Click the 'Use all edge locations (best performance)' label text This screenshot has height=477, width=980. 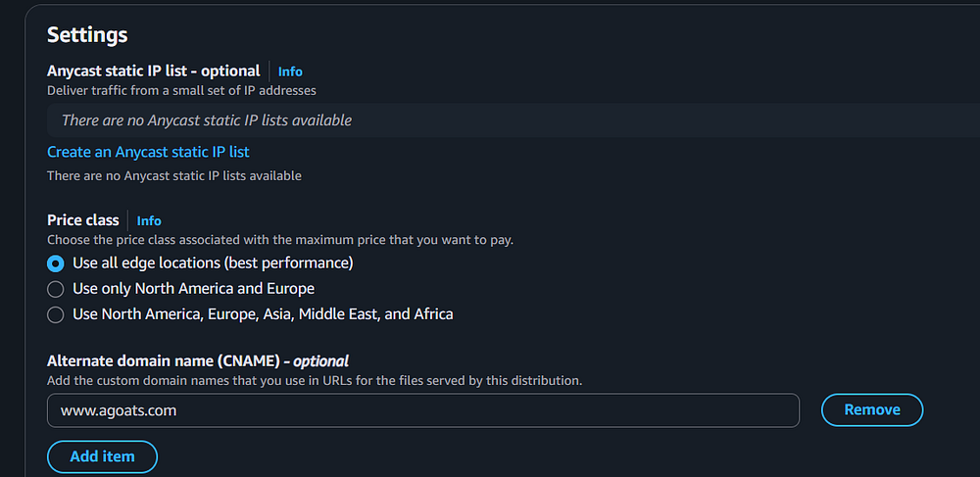213,263
